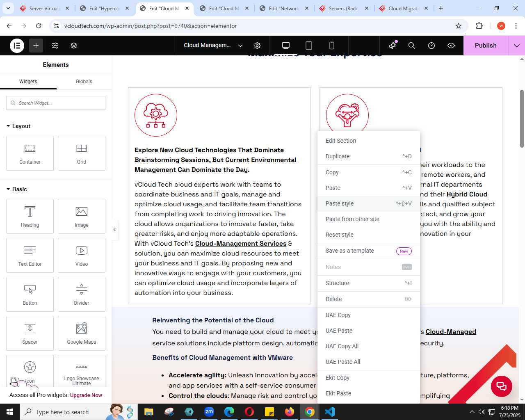Choose Paste from other site

pyautogui.click(x=369, y=219)
